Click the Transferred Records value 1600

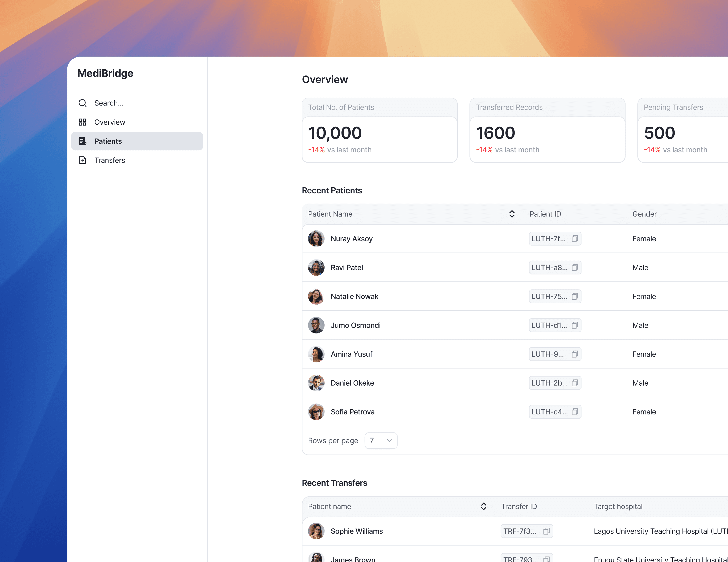click(496, 133)
